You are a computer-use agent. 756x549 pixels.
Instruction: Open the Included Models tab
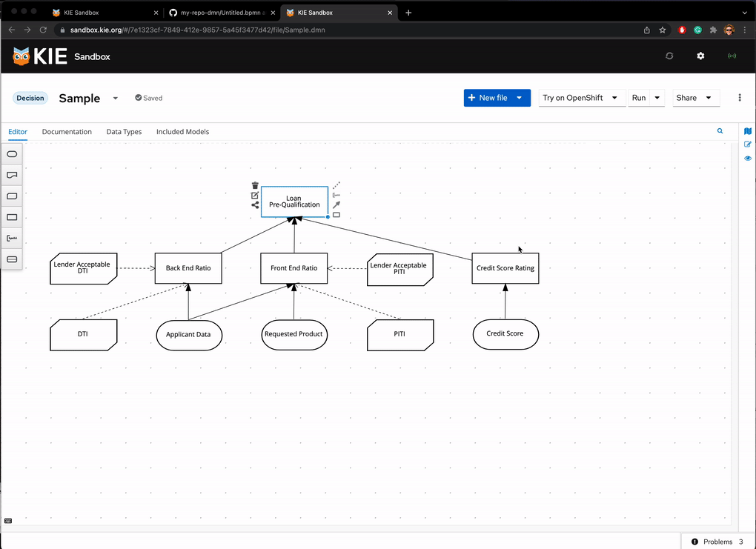[182, 132]
